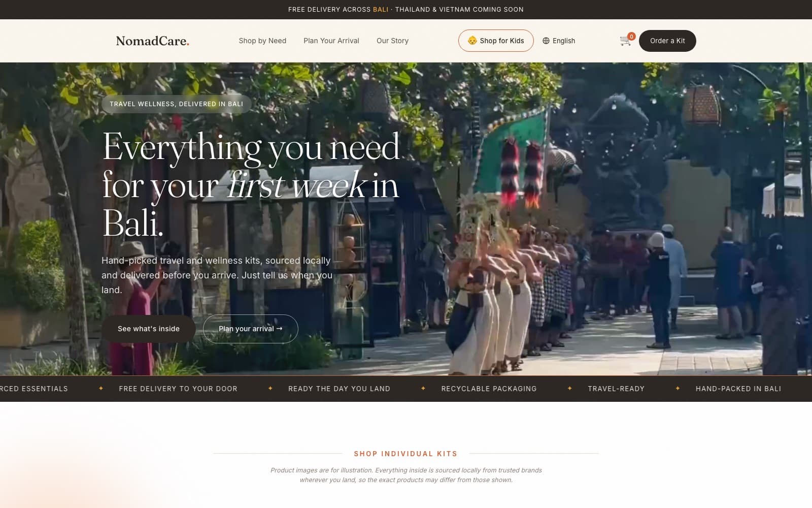Click the hero headline about first week in Bali

[251, 184]
